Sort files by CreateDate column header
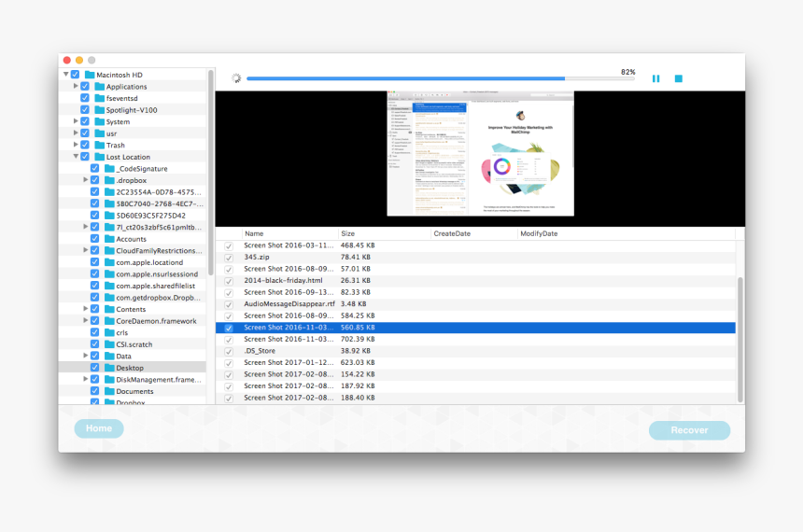The image size is (803, 532). (473, 233)
